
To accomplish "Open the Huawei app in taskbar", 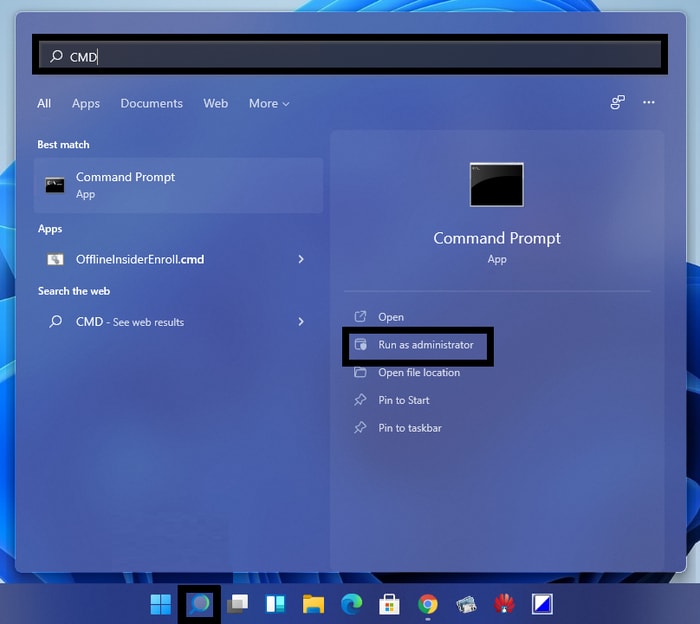I will coord(503,604).
